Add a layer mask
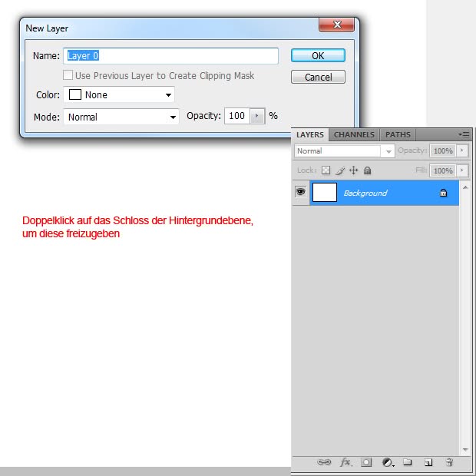Viewport: 476px width, 476px height. (366, 462)
